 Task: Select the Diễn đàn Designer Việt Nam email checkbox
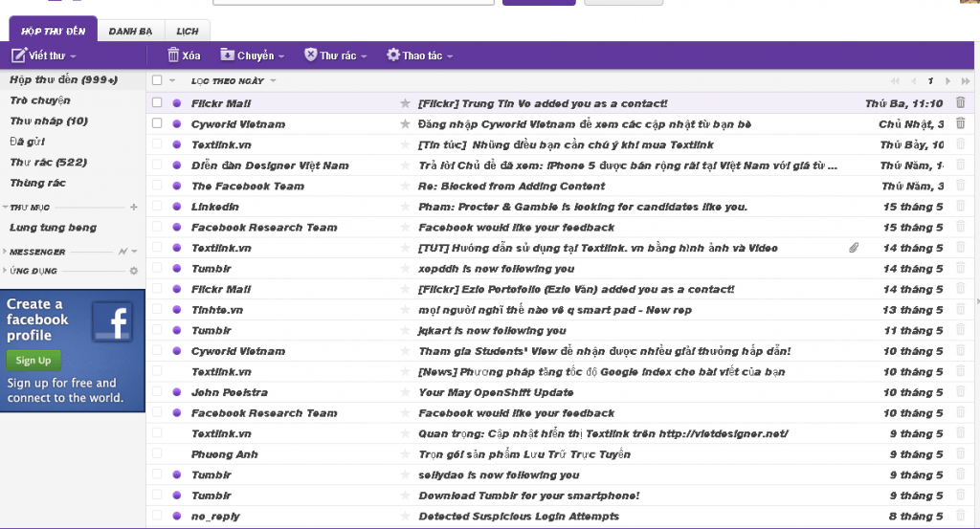coord(158,165)
